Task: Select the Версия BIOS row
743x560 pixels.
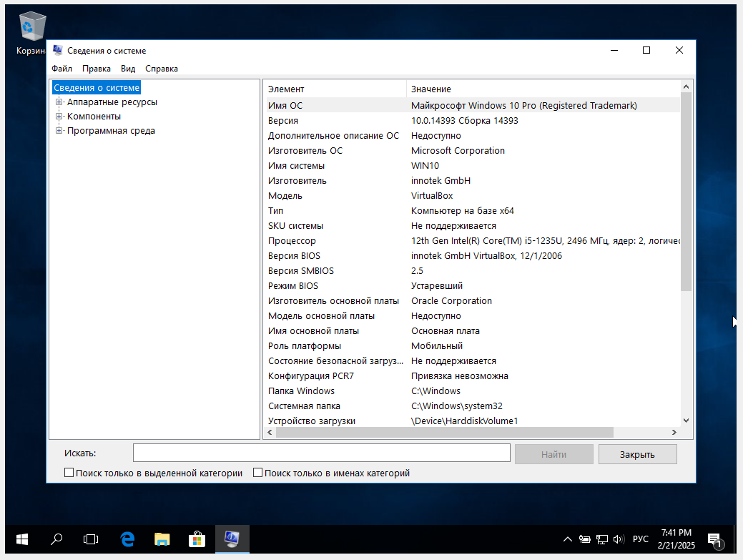Action: pos(473,256)
